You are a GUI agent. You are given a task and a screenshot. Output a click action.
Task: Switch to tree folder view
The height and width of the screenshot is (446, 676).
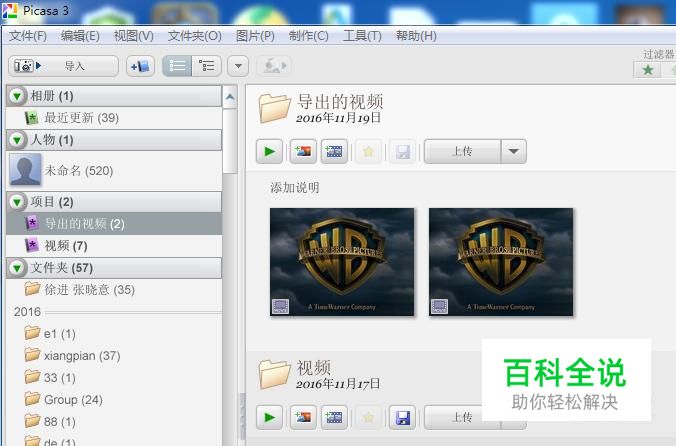pyautogui.click(x=207, y=66)
